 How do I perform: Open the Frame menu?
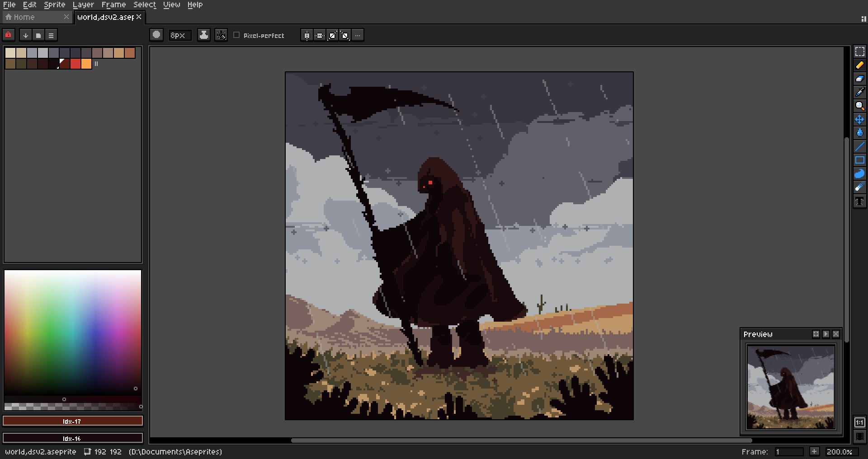(x=114, y=5)
